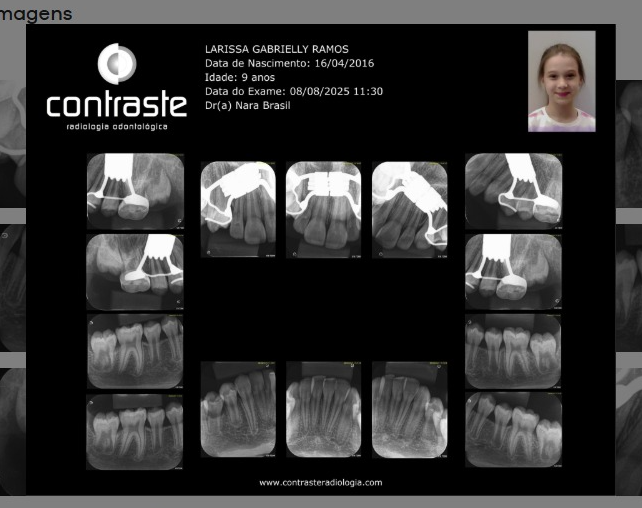Click the 'radiologia odontológica' tagline
The image size is (642, 508).
tap(117, 126)
